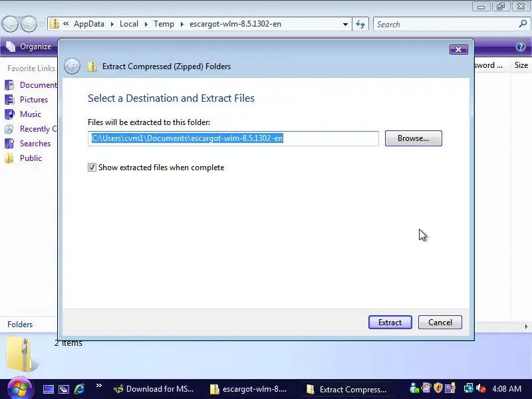The image size is (532, 399).
Task: Expand arrow after Temp breadcrumb
Action: [182, 24]
